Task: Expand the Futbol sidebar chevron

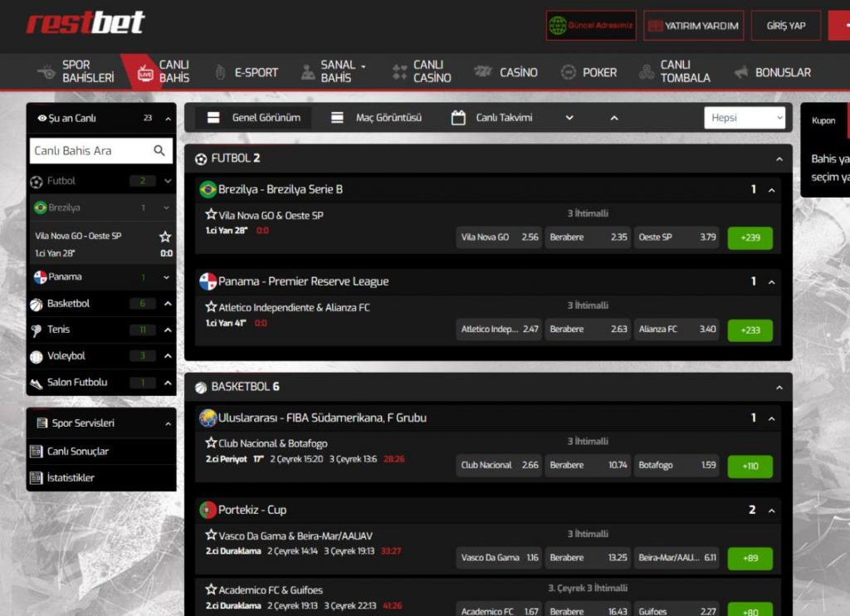Action: click(x=168, y=181)
